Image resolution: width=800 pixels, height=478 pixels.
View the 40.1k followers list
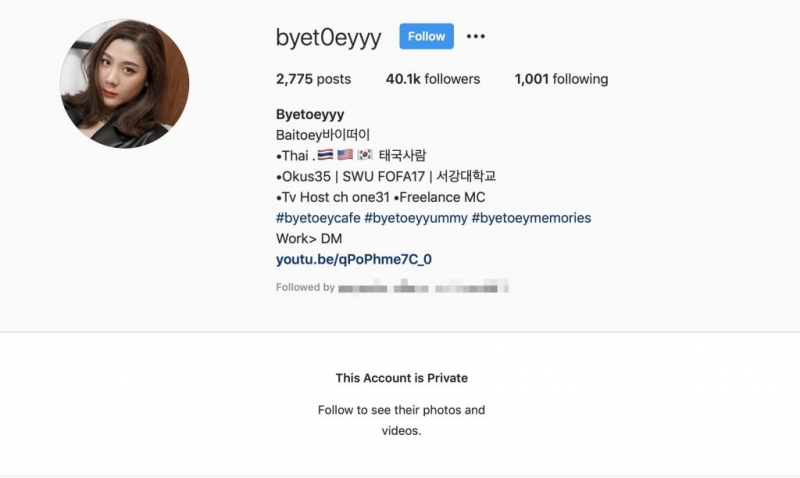433,79
